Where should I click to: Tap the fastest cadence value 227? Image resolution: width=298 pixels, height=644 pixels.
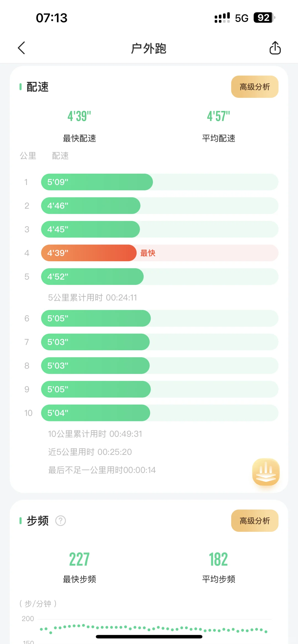coord(79,559)
